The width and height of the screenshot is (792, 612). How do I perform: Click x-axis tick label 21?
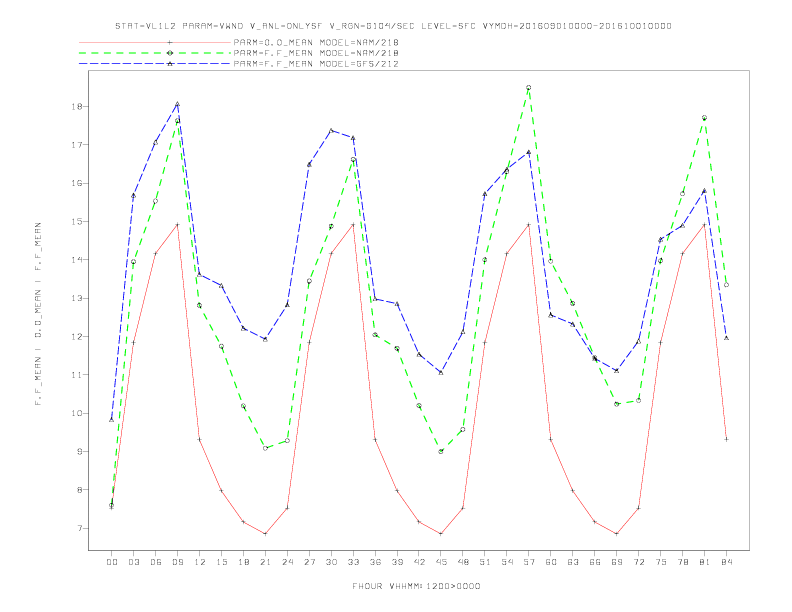[x=265, y=562]
